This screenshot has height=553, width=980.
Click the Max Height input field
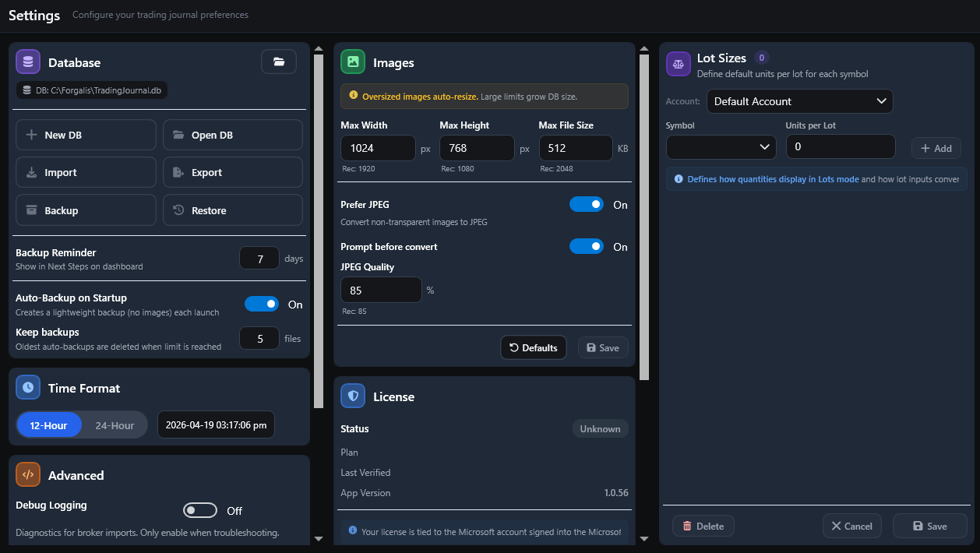tap(477, 147)
